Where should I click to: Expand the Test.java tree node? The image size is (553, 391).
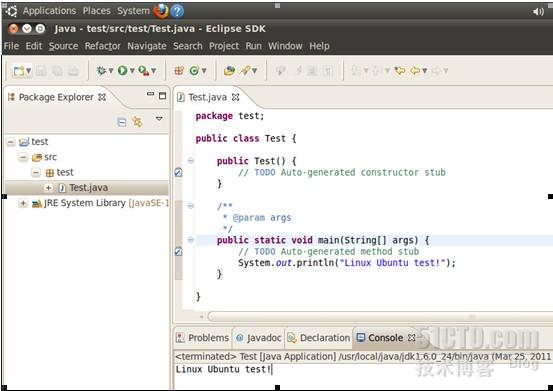coord(48,188)
